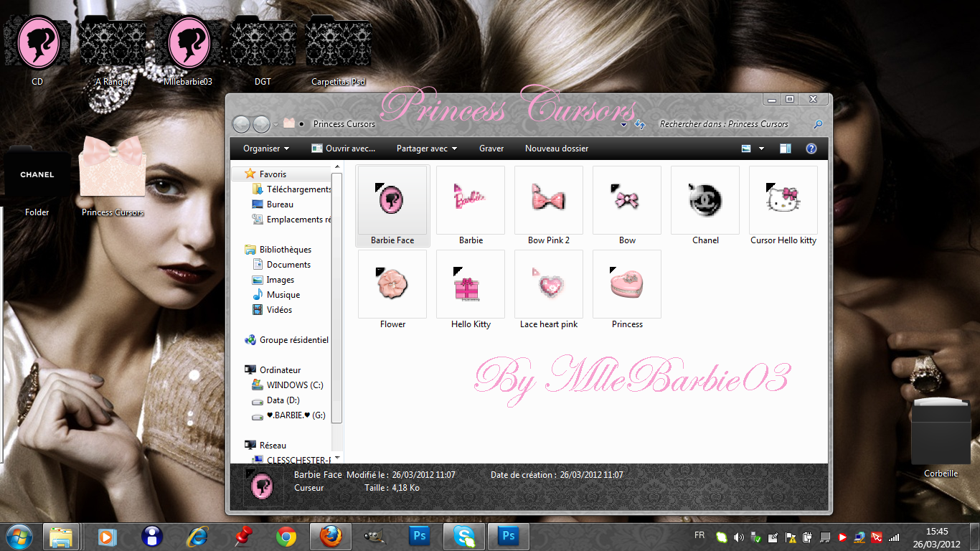Click Graver in the toolbar
Image resolution: width=980 pixels, height=551 pixels.
coord(491,149)
